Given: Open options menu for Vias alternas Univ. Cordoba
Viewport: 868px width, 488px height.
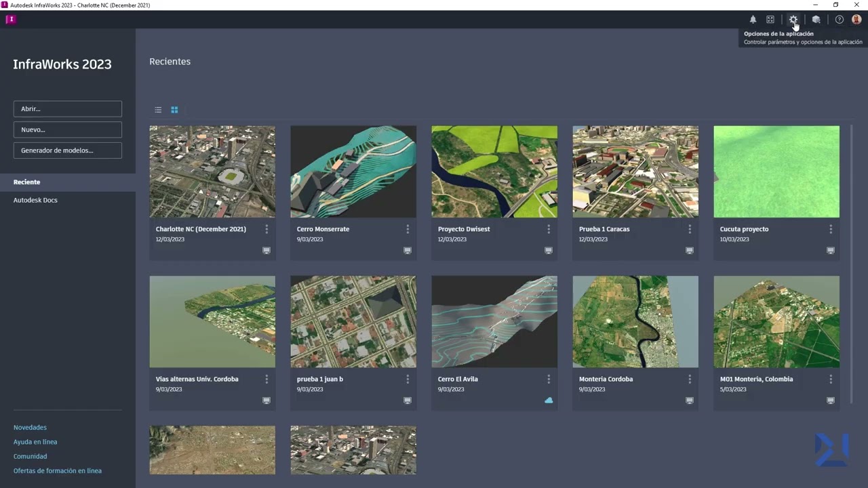Looking at the screenshot, I should (267, 380).
